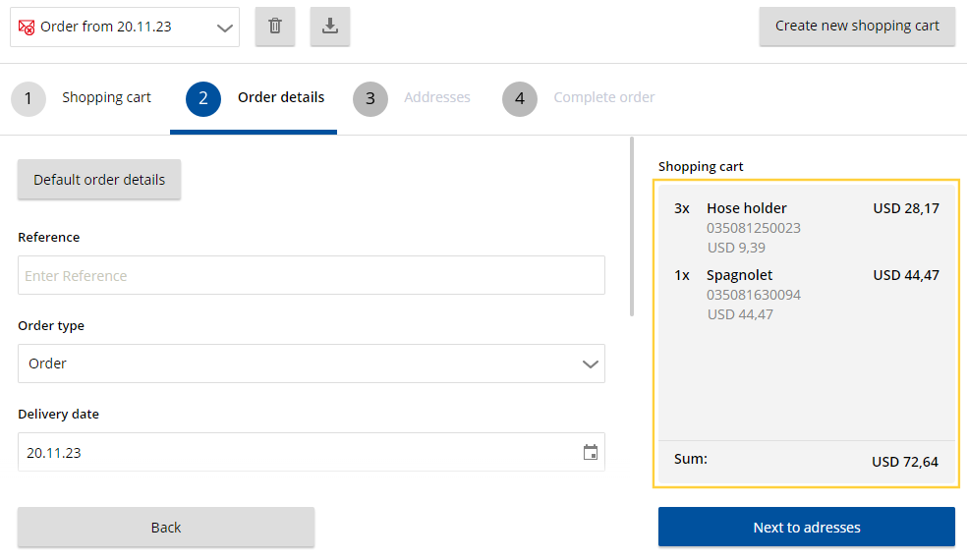Click the form's vertical scrollbar
The image size is (967, 560).
pos(632,227)
